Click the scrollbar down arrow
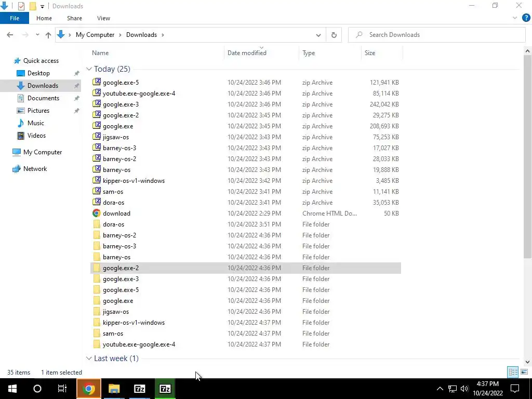This screenshot has width=532, height=399. click(527, 362)
